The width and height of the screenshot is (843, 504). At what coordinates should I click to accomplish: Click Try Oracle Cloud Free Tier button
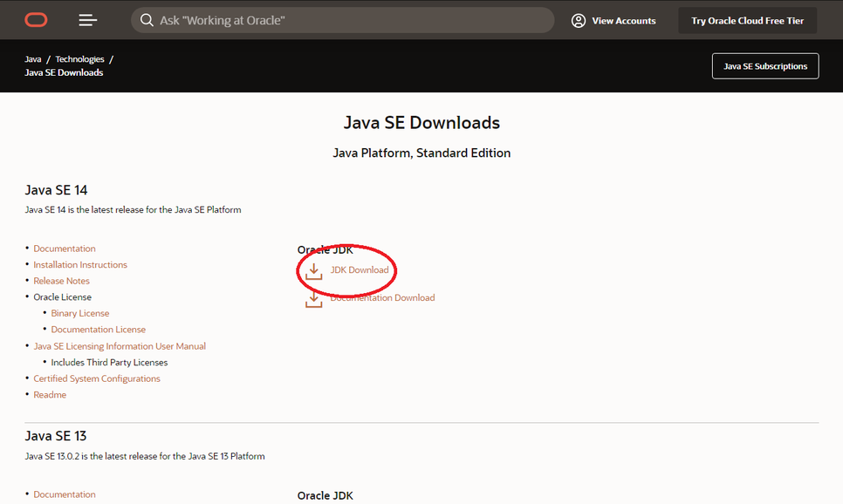pos(747,21)
